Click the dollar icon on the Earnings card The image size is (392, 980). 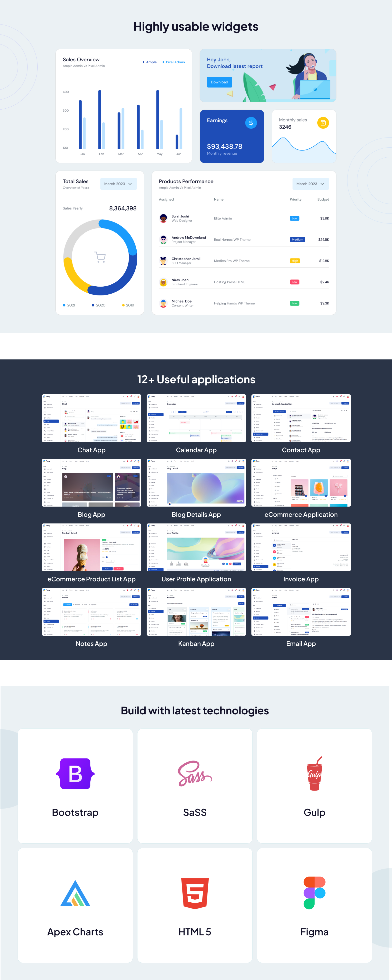coord(251,122)
